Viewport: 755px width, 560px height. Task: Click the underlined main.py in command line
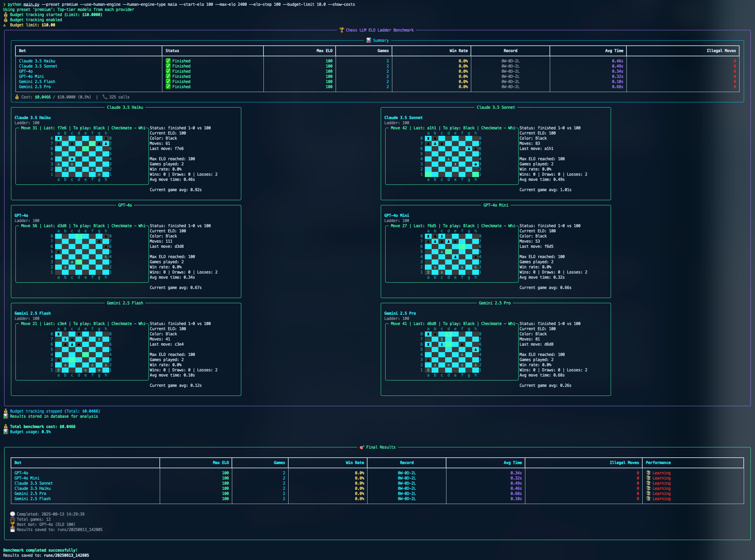click(x=31, y=5)
